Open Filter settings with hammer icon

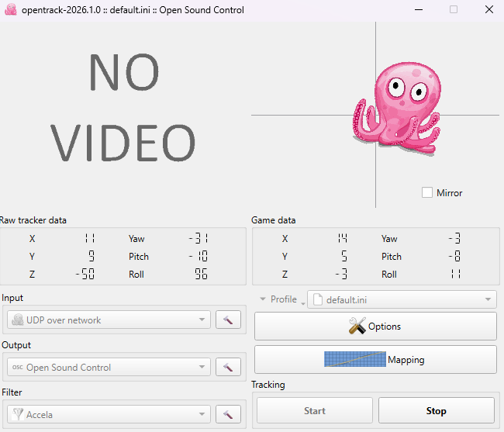click(228, 415)
